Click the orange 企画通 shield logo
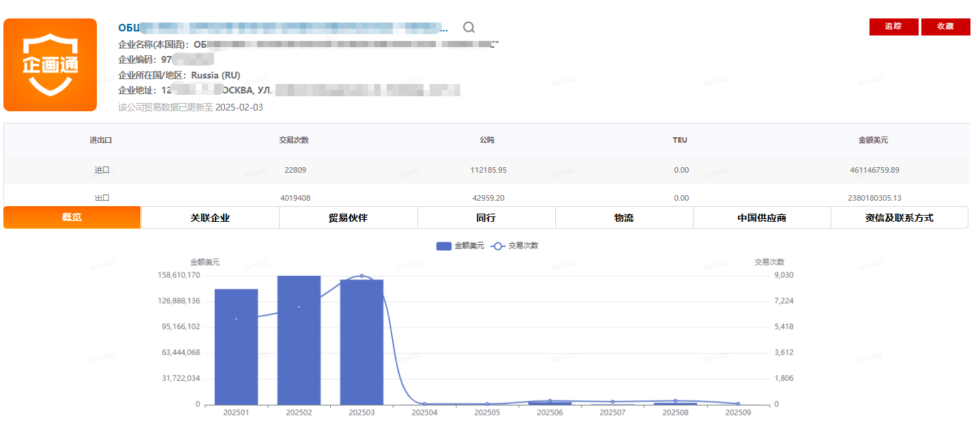980x430 pixels. pyautogui.click(x=50, y=65)
